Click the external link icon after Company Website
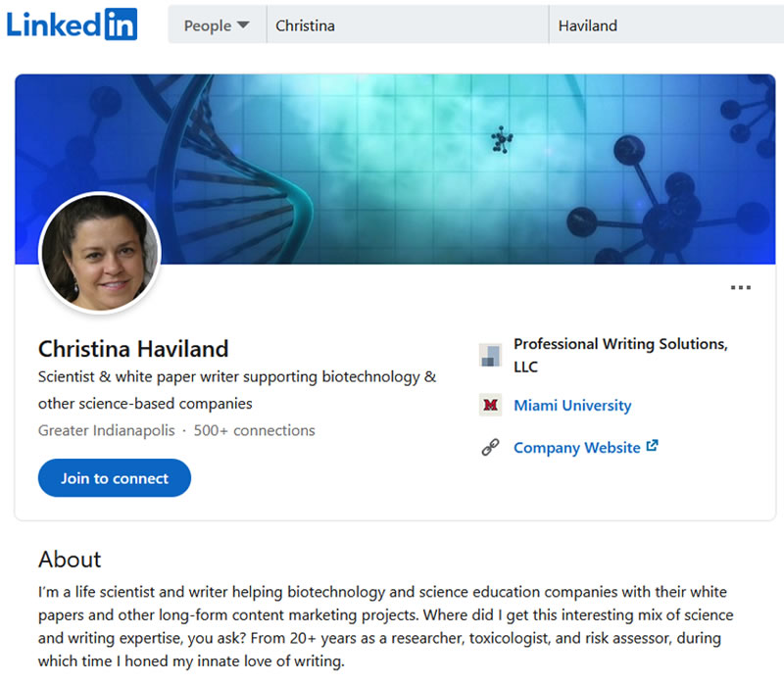 [650, 447]
